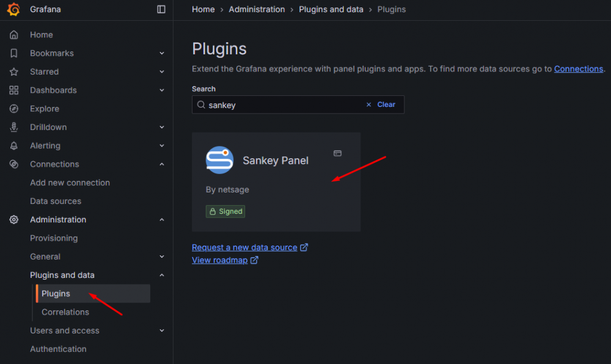Click the Explore compass icon

pos(14,109)
